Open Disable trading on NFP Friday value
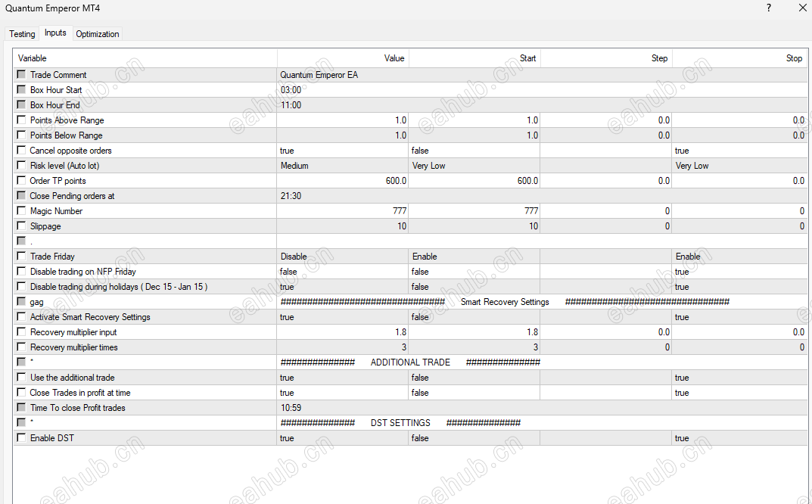This screenshot has height=504, width=812. tap(343, 272)
